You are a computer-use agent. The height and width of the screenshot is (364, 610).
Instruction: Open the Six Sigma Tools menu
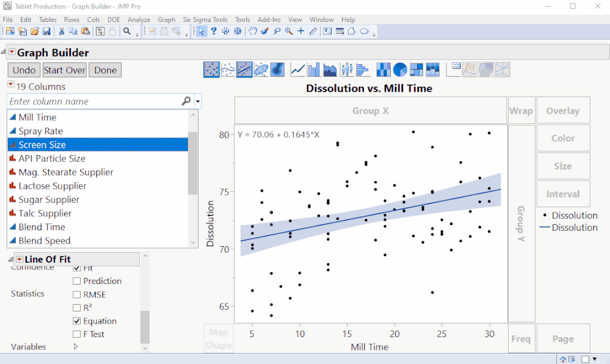[x=205, y=20]
